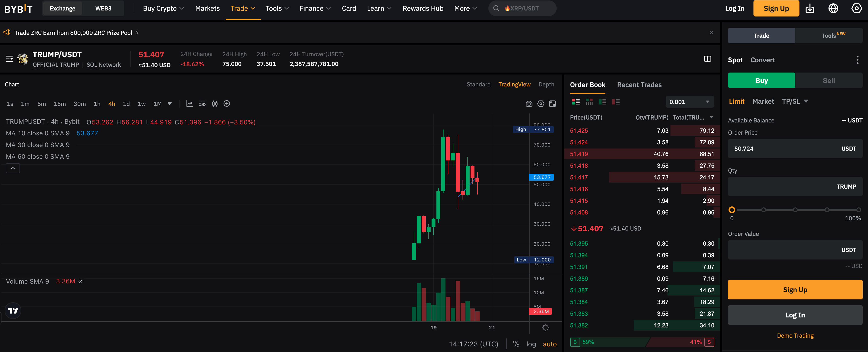Expand the TP/SL order type dropdown
The image size is (868, 352).
806,101
